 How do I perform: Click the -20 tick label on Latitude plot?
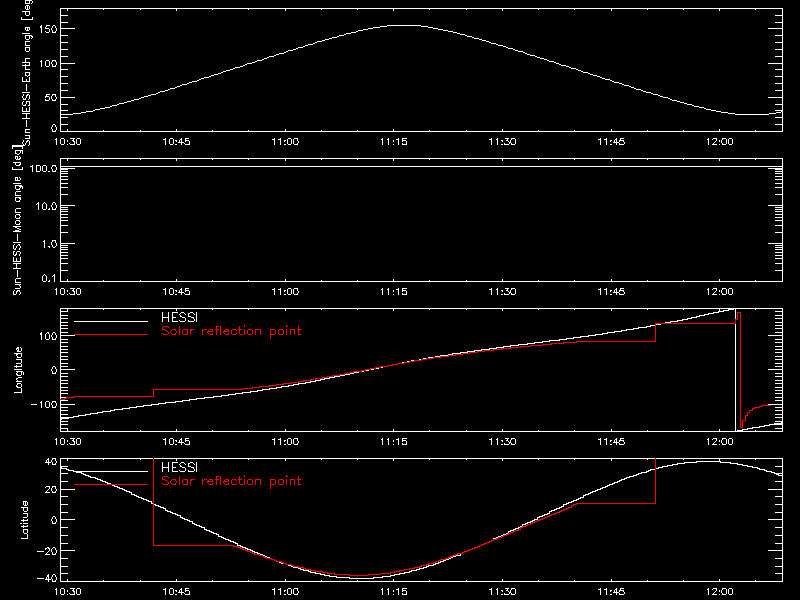(46, 551)
